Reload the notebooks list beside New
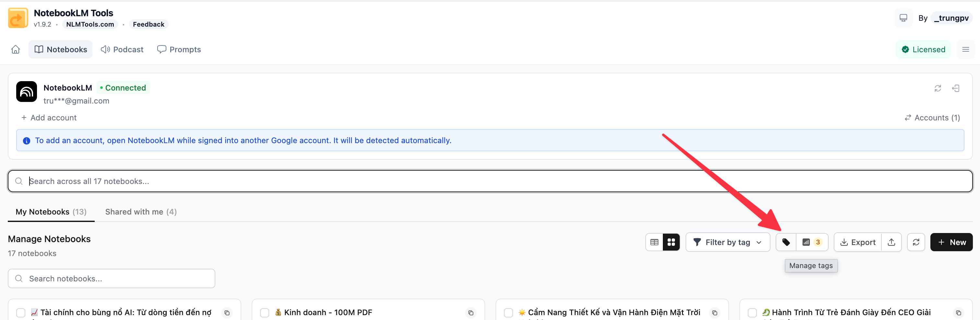The height and width of the screenshot is (320, 980). point(916,242)
